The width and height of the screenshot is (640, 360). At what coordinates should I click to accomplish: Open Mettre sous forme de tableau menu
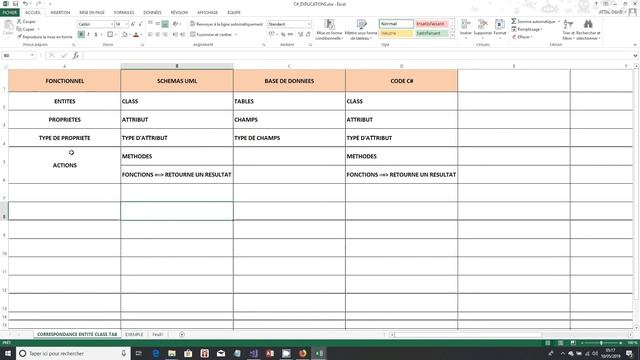coord(361,29)
